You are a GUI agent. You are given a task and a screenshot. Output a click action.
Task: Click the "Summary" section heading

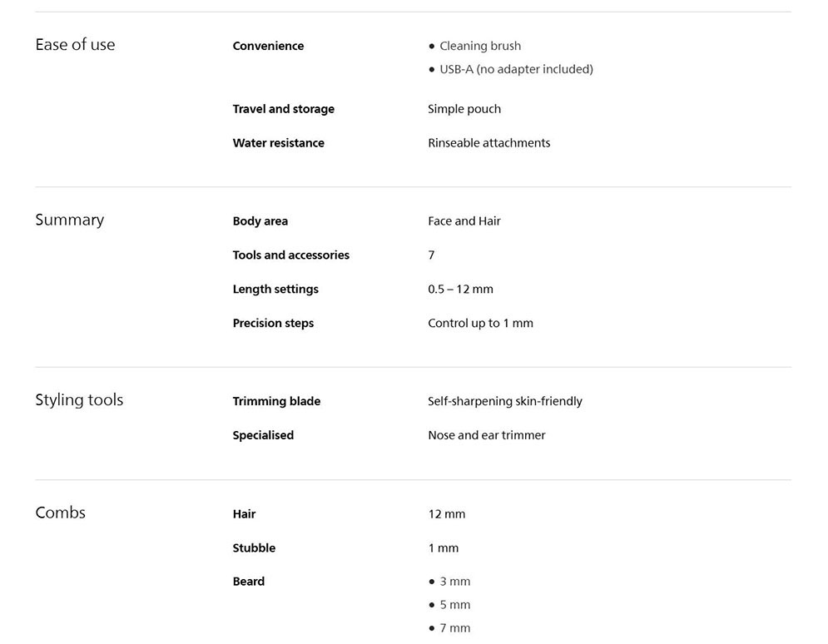[69, 220]
